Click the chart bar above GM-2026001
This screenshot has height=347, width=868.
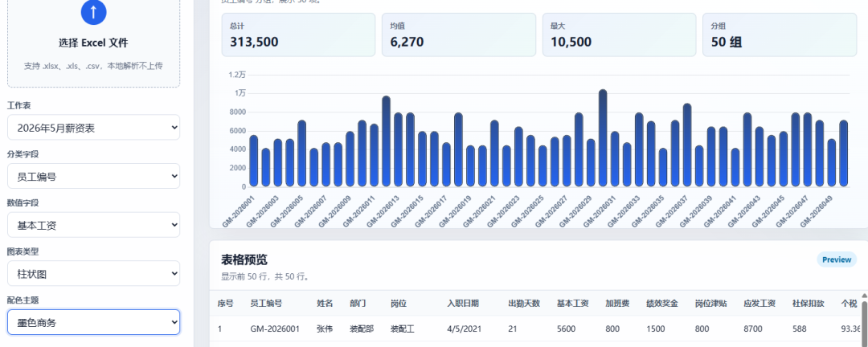(253, 161)
